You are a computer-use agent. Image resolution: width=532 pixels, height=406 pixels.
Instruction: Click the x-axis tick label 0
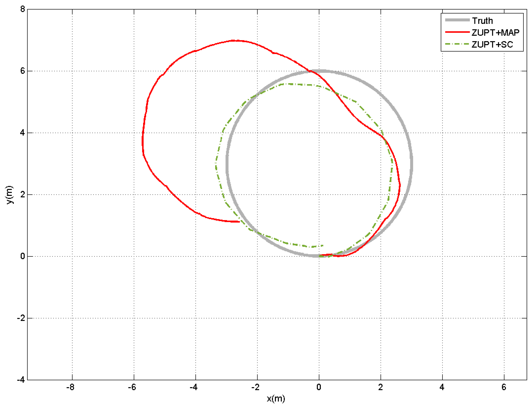[319, 387]
